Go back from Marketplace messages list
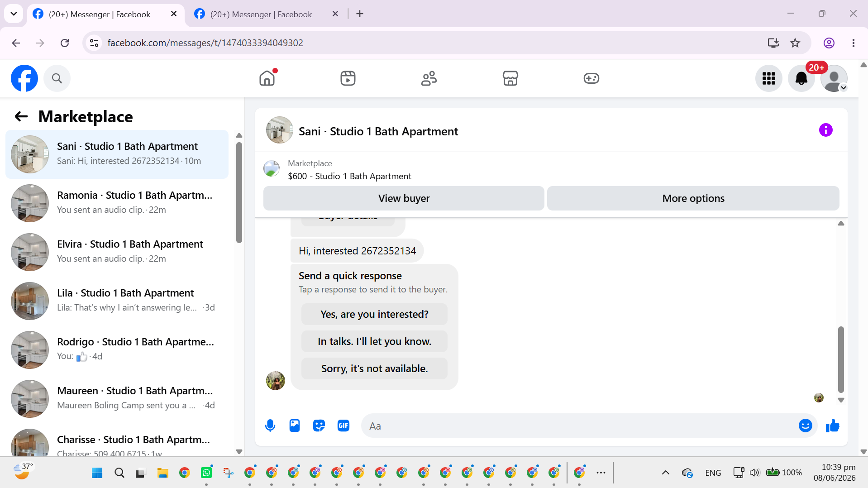Image resolution: width=868 pixels, height=488 pixels. (x=21, y=117)
